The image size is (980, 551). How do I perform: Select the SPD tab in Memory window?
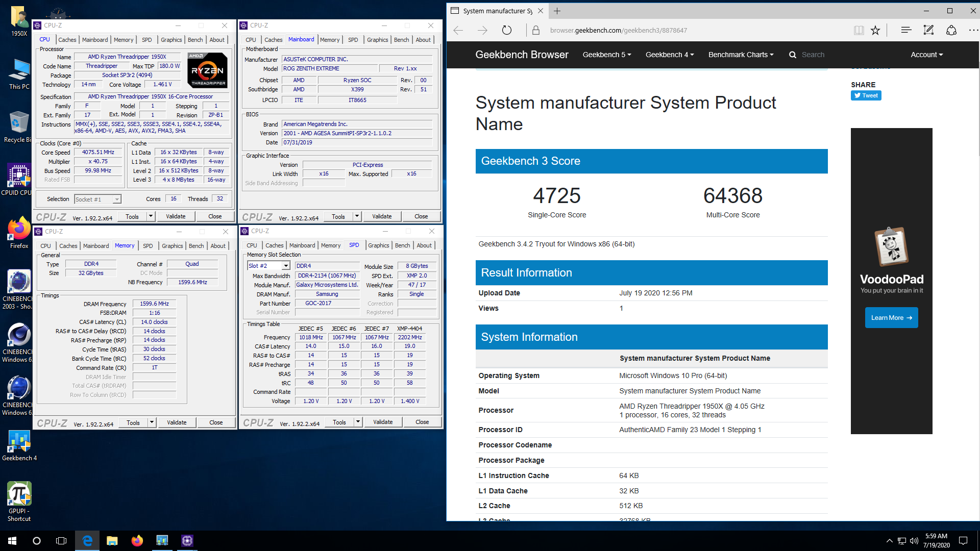pos(148,246)
